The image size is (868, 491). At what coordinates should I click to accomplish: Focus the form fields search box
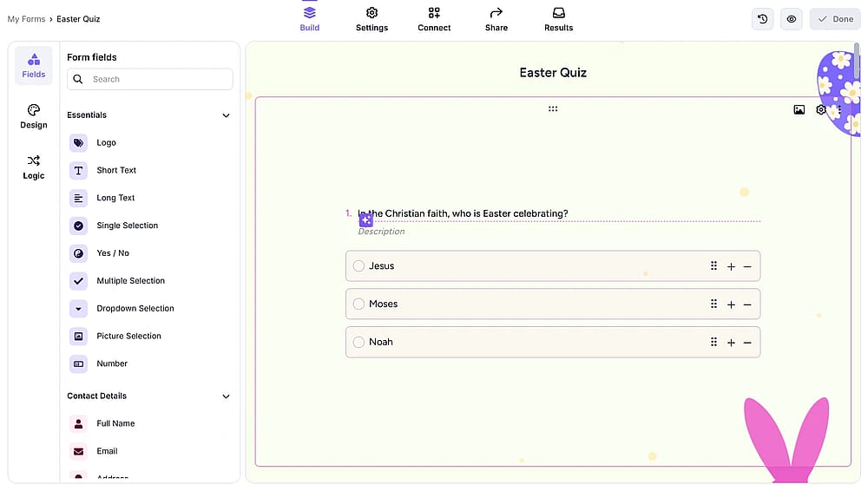pos(149,79)
